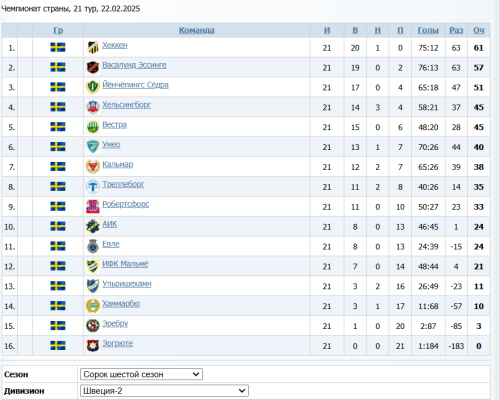
Task: Click the Йёнчёпингс Сёдра crest icon
Action: pyautogui.click(x=93, y=87)
